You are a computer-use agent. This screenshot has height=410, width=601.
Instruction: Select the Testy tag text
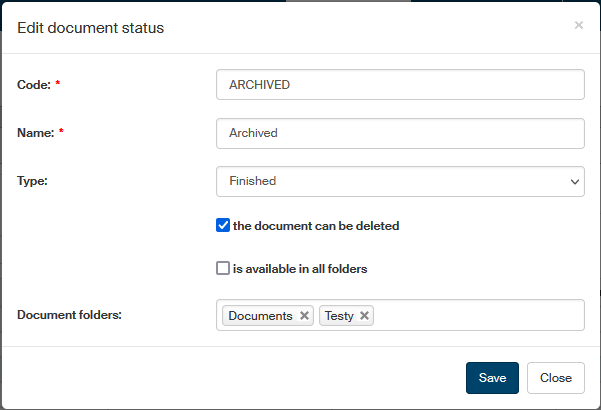339,316
